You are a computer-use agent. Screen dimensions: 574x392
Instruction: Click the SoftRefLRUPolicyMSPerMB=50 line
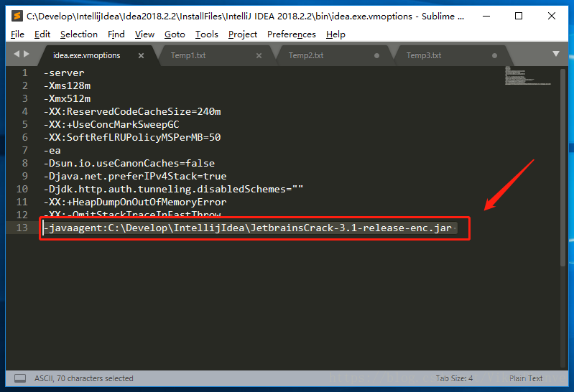(132, 137)
